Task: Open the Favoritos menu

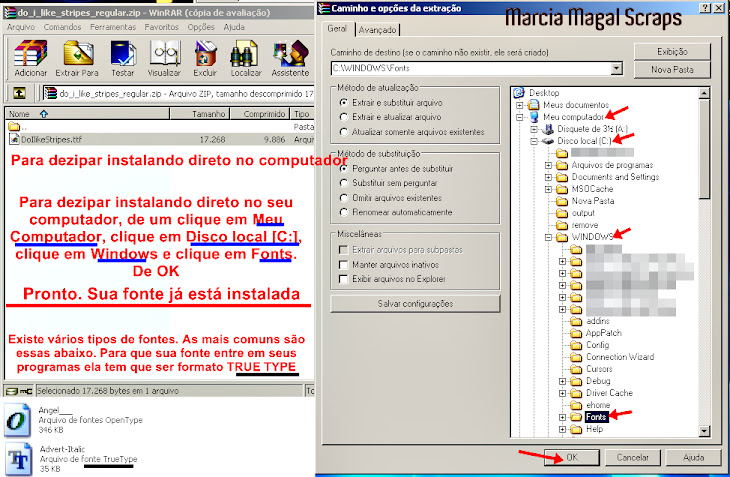Action: (162, 27)
